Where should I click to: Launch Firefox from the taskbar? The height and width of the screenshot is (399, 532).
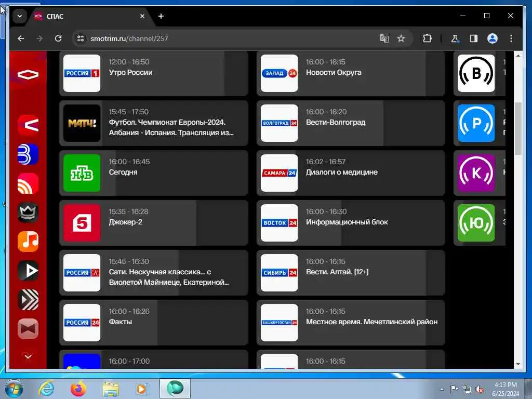click(78, 389)
